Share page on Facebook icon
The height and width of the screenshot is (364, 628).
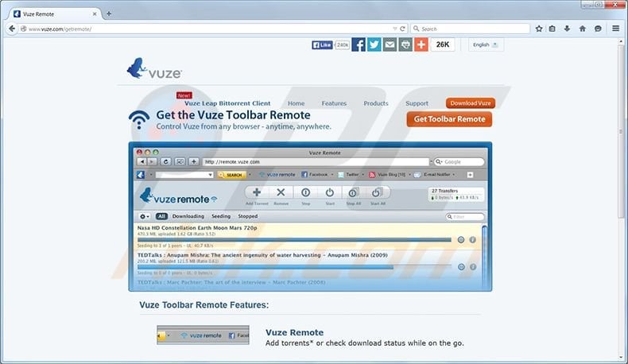pos(359,45)
